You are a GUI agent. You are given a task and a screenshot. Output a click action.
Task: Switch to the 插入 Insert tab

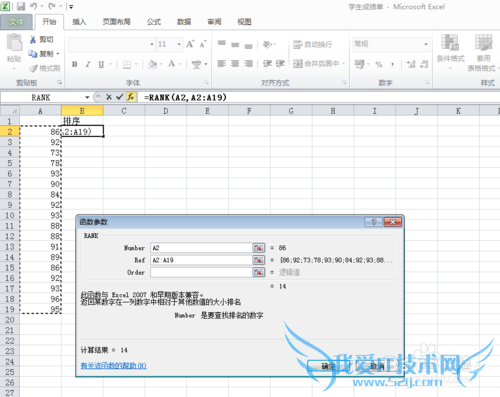pyautogui.click(x=79, y=22)
